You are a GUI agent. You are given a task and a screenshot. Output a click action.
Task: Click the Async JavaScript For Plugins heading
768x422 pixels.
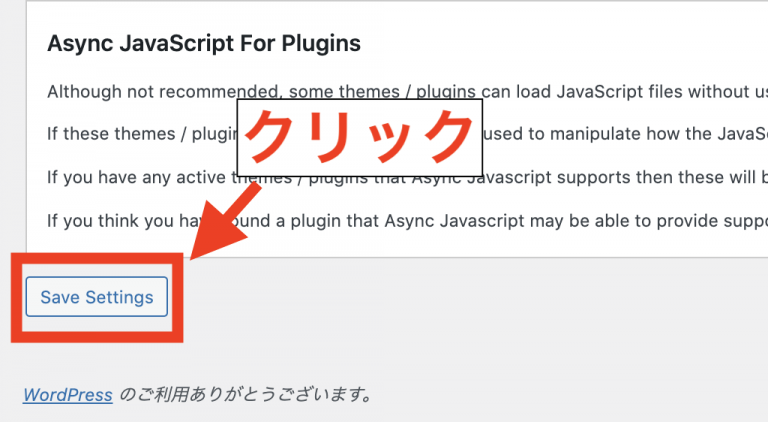204,44
